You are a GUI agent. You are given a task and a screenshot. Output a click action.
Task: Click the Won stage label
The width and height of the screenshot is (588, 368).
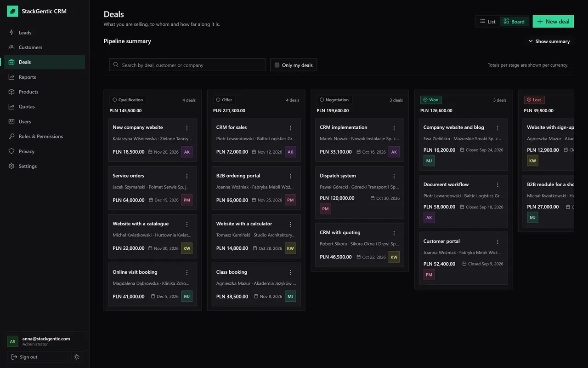point(431,100)
